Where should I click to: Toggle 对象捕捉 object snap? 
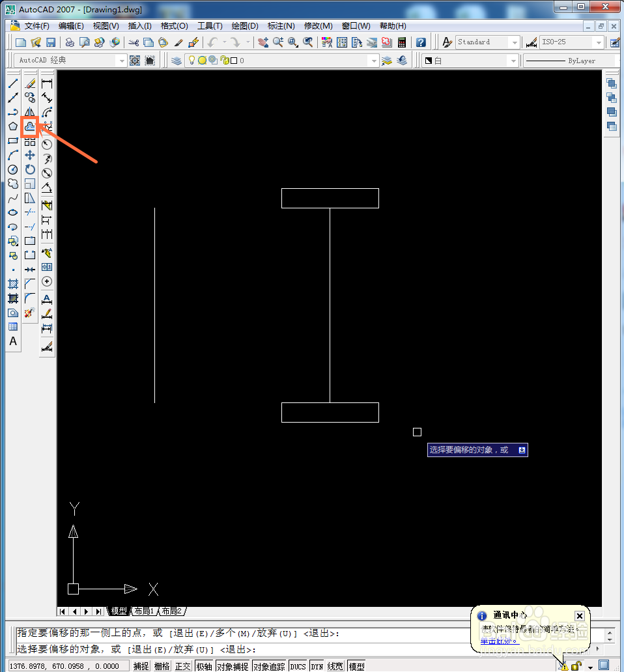click(x=233, y=666)
